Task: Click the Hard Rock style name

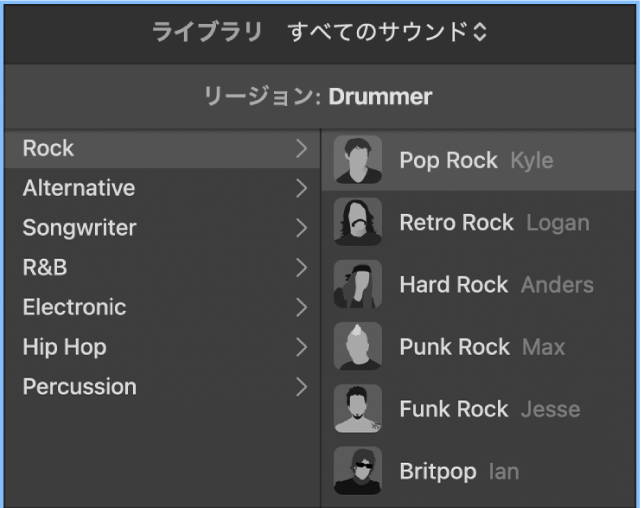Action: pos(454,285)
